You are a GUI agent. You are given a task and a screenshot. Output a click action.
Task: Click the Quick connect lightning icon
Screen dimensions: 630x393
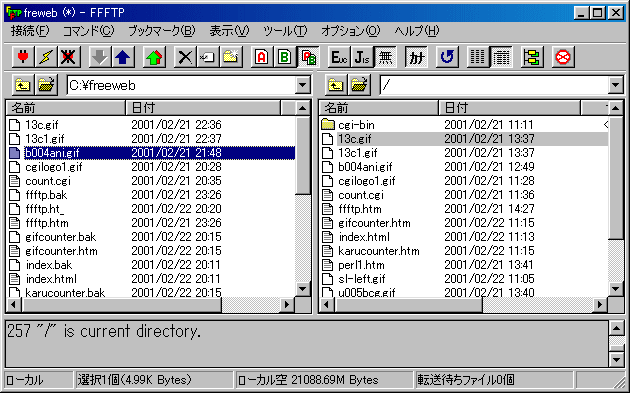click(45, 57)
